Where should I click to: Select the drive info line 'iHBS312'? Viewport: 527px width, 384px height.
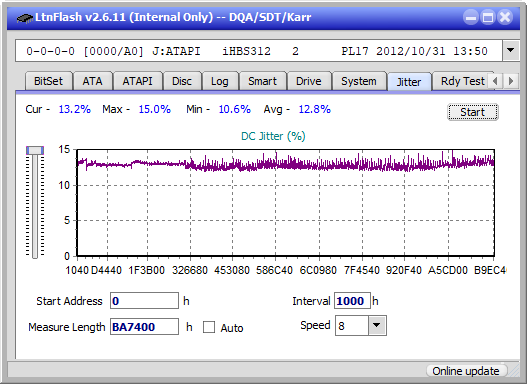(x=246, y=51)
